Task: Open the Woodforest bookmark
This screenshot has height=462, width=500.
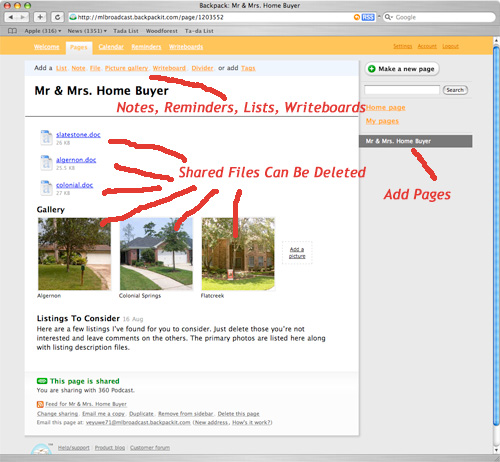Action: pyautogui.click(x=162, y=31)
